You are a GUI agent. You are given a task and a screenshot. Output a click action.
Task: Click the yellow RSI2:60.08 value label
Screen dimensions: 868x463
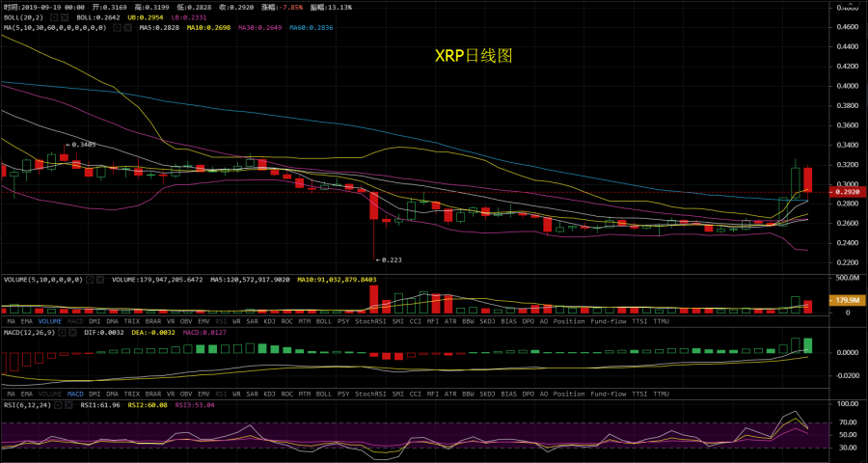(148, 405)
